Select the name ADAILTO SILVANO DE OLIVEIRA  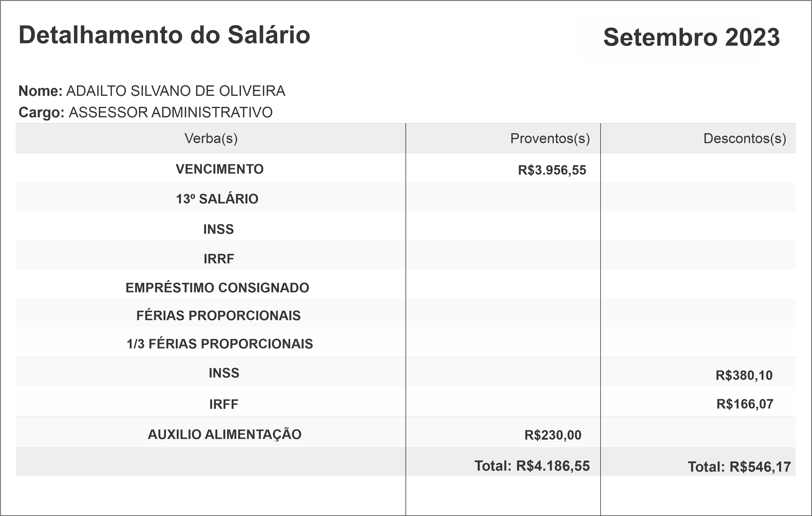[176, 91]
